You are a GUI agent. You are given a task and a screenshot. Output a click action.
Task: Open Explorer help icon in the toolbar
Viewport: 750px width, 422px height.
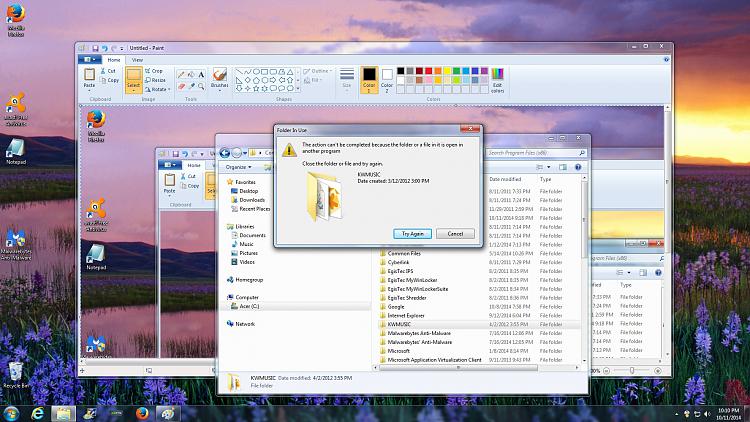(x=578, y=167)
